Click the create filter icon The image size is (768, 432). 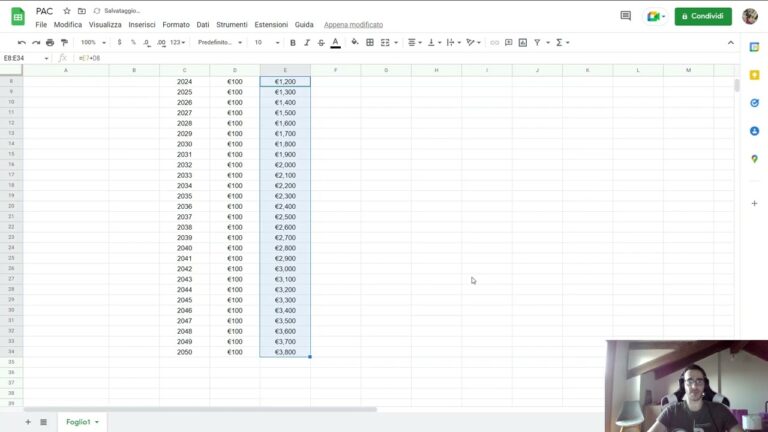tap(537, 43)
